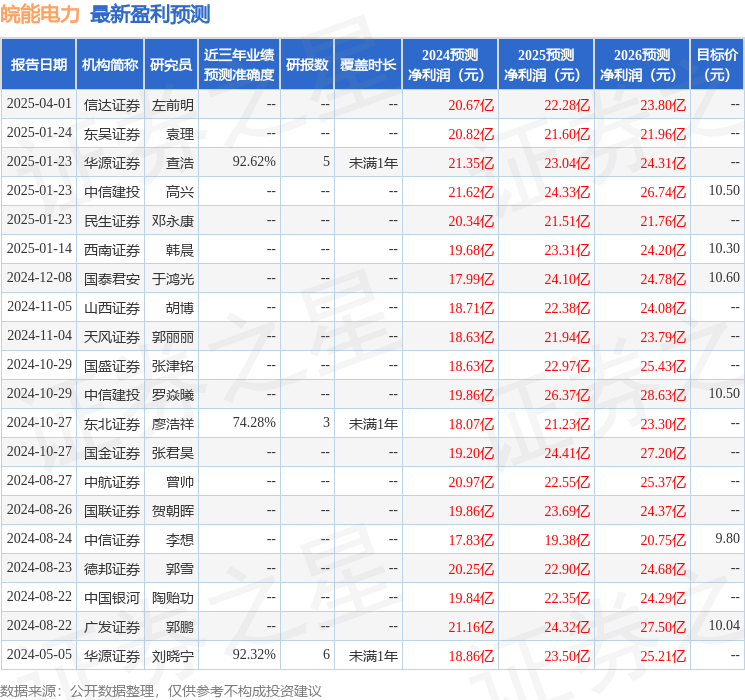The height and width of the screenshot is (700, 745).
Task: Click the 27.20亿 forecast value
Action: tap(663, 453)
